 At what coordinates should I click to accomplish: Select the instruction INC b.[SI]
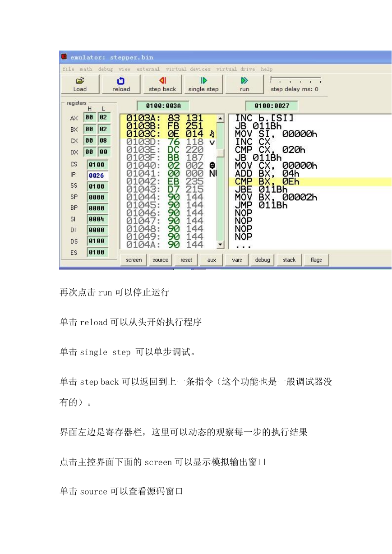tap(265, 118)
